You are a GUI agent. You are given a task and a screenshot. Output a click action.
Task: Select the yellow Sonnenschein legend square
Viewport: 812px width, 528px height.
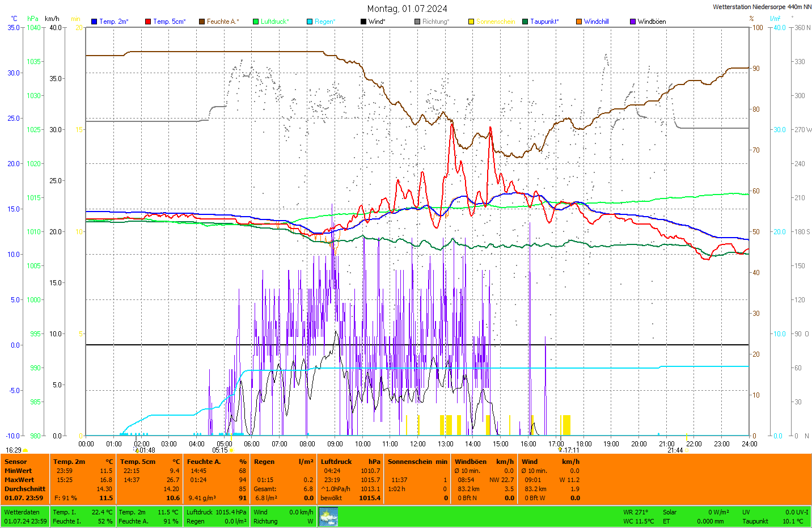point(471,22)
